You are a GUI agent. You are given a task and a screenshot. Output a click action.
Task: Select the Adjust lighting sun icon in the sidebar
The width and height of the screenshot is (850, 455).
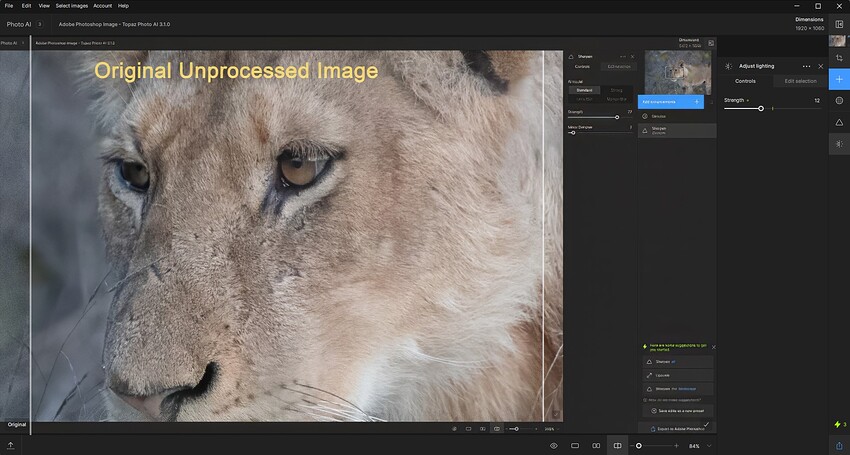(839, 144)
